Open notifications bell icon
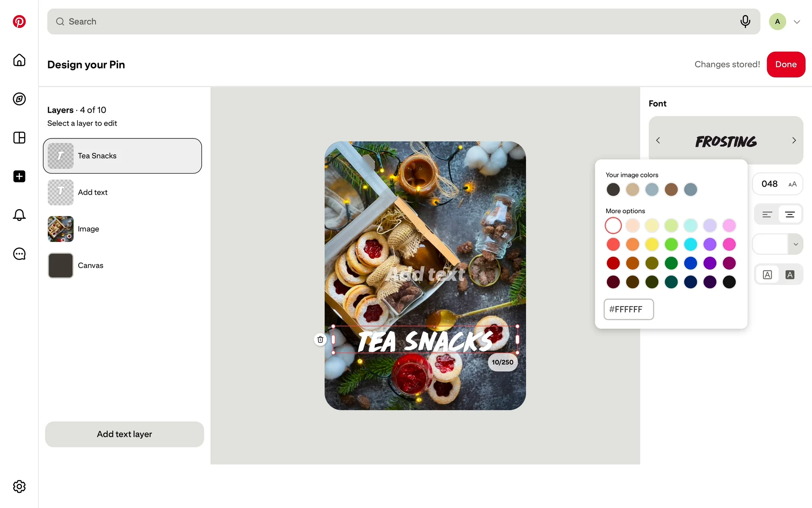 pos(19,215)
